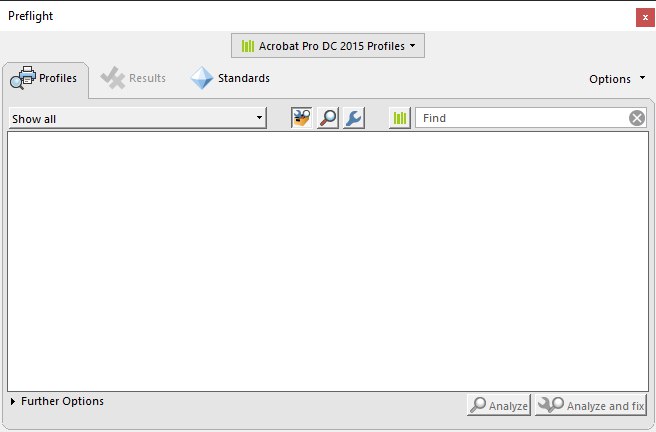Click the printer and magnifier Profiles icon
Screen dimensions: 656x432
(x=23, y=78)
